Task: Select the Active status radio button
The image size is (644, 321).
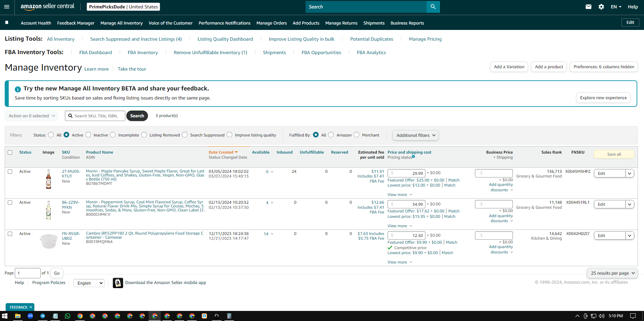Action: coord(66,135)
